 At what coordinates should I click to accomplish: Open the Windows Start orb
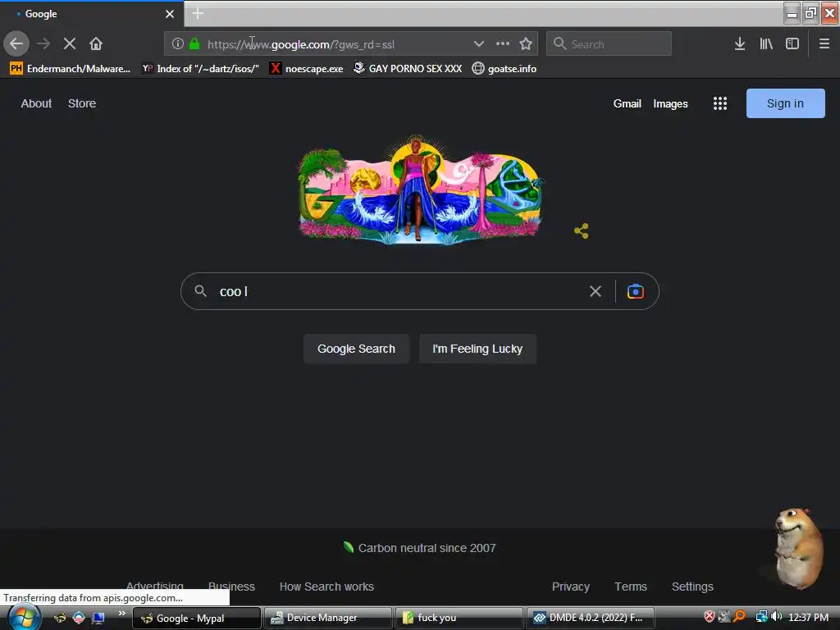23,618
